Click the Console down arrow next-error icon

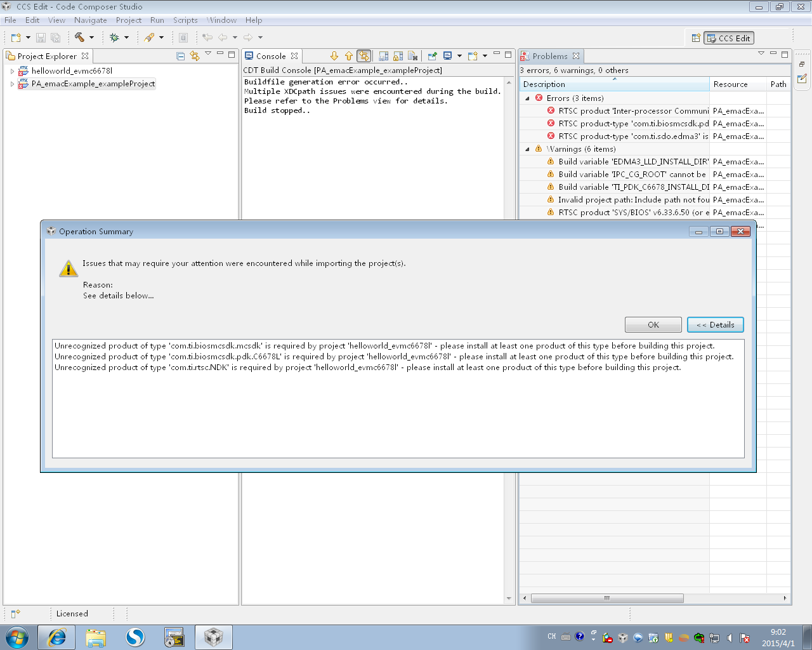pos(334,56)
